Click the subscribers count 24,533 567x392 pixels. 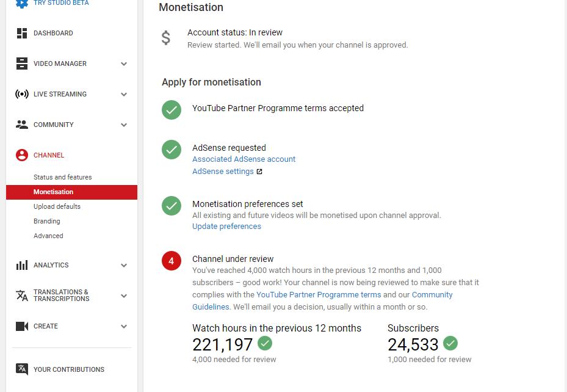413,344
